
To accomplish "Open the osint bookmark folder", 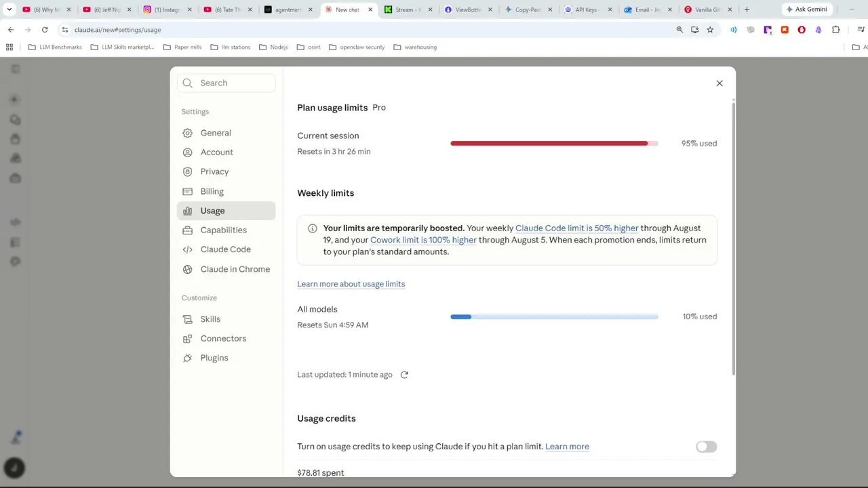I will pos(309,47).
